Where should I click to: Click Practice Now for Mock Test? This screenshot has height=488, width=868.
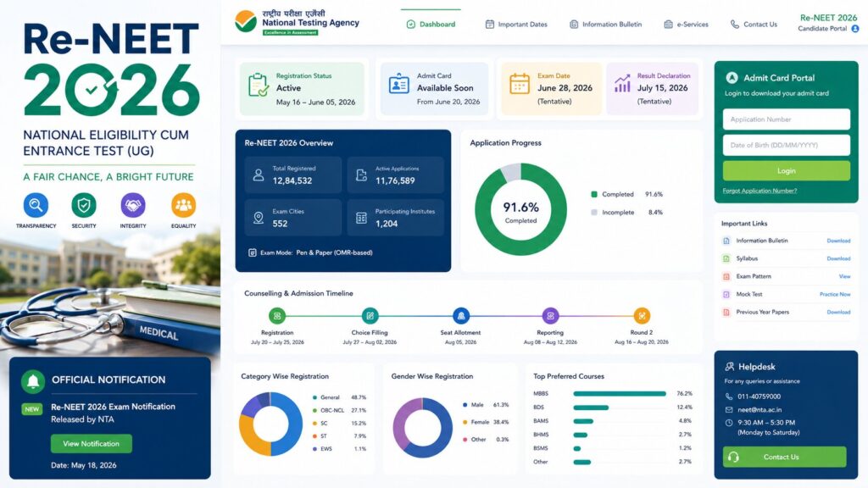pyautogui.click(x=835, y=294)
